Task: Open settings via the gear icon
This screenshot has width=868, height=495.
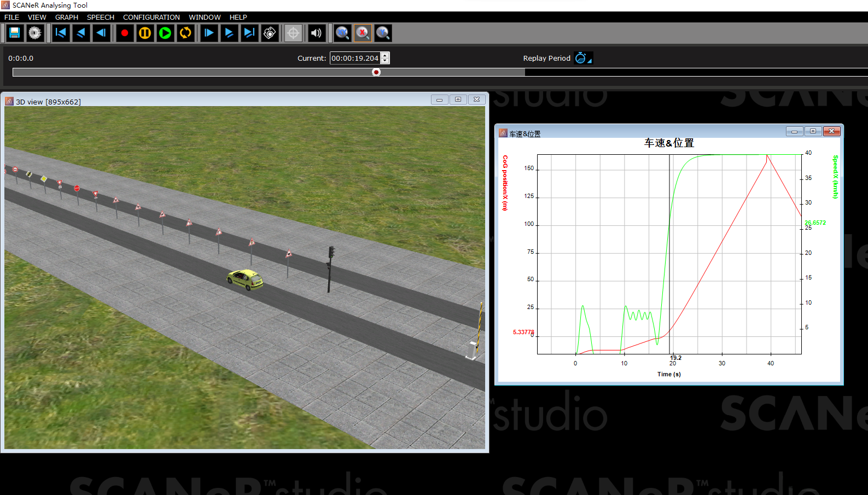Action: pos(35,33)
